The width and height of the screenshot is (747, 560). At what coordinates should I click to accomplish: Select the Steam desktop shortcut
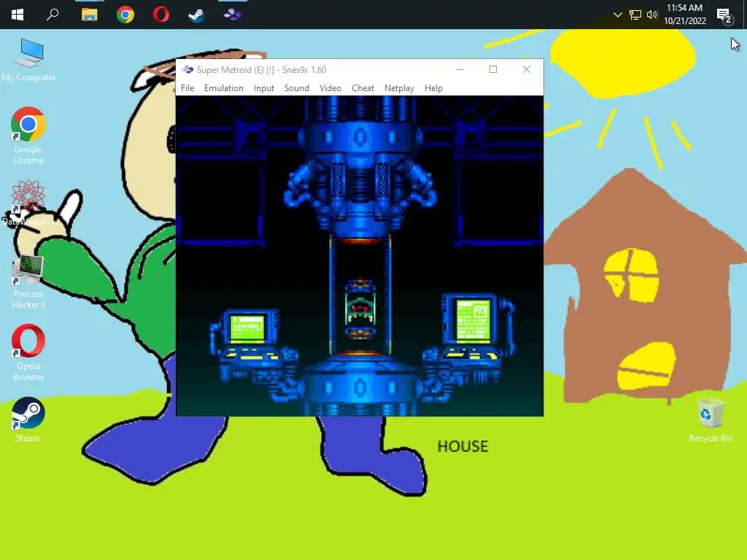click(x=28, y=419)
